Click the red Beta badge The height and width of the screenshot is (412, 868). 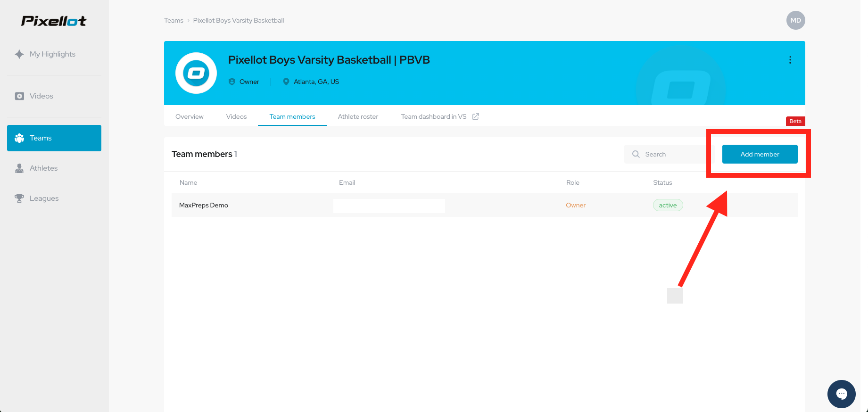click(795, 121)
